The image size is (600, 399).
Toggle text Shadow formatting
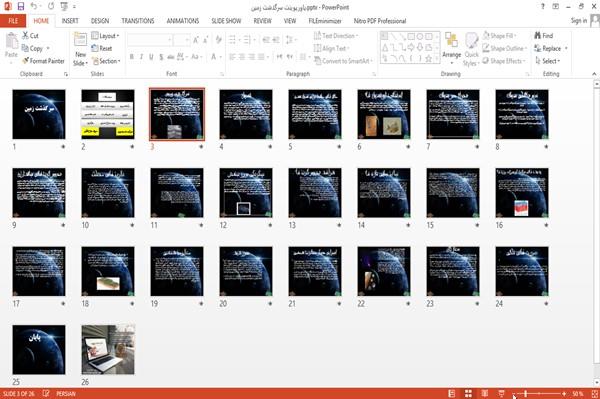point(161,57)
